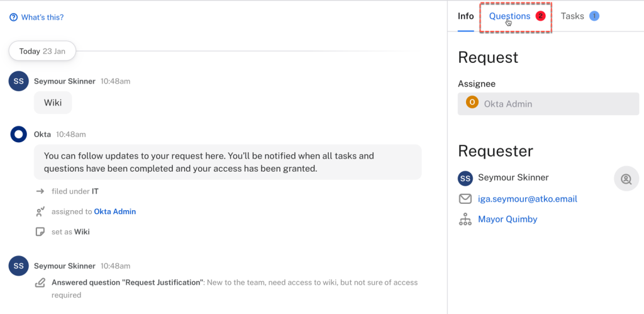Switch to the Tasks tab
Screen dimensions: 644x314
[572, 16]
